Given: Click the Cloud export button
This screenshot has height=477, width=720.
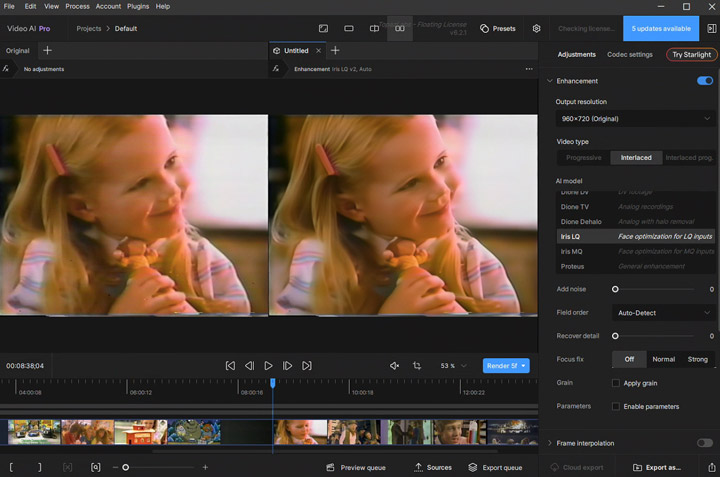Looking at the screenshot, I should coord(577,467).
